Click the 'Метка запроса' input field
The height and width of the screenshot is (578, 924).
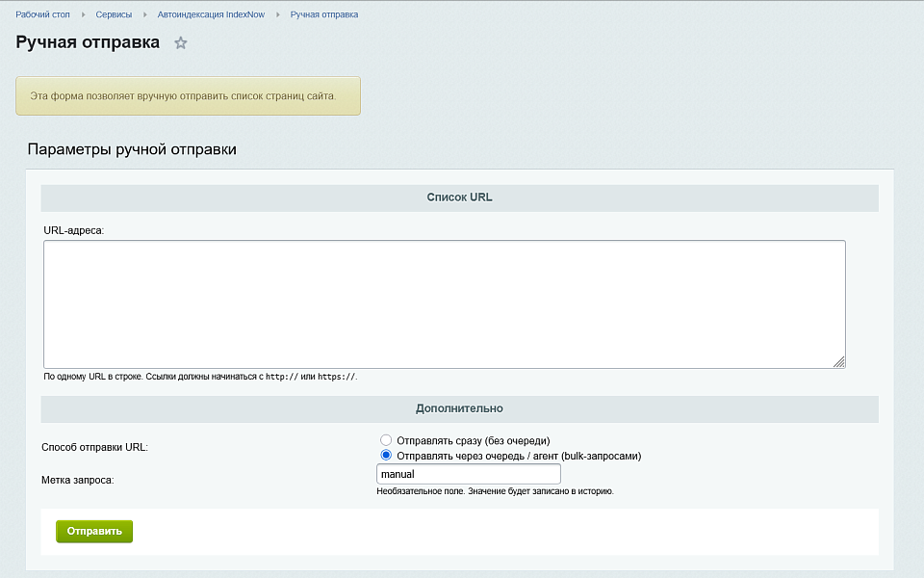pos(468,475)
